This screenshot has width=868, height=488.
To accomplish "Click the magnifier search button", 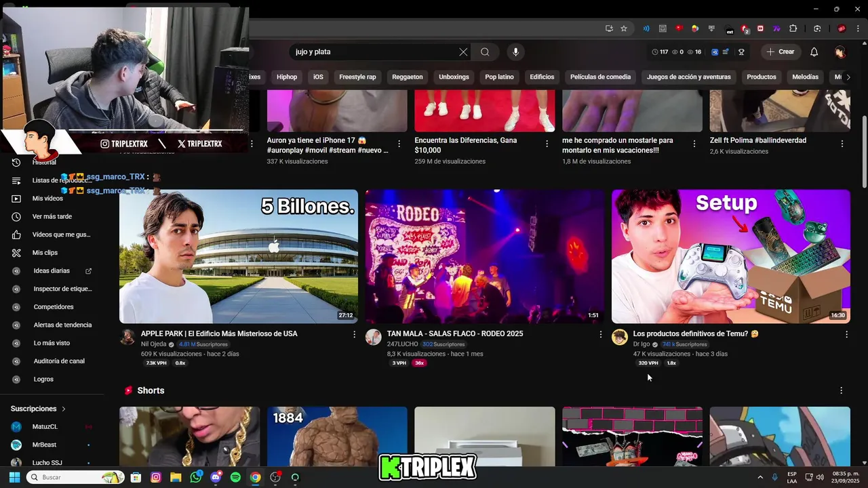I will (x=485, y=52).
